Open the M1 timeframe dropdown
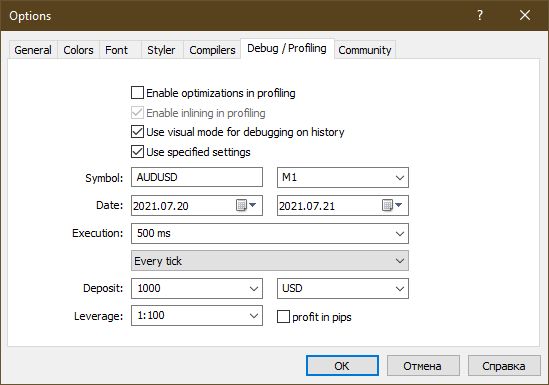 pyautogui.click(x=343, y=177)
